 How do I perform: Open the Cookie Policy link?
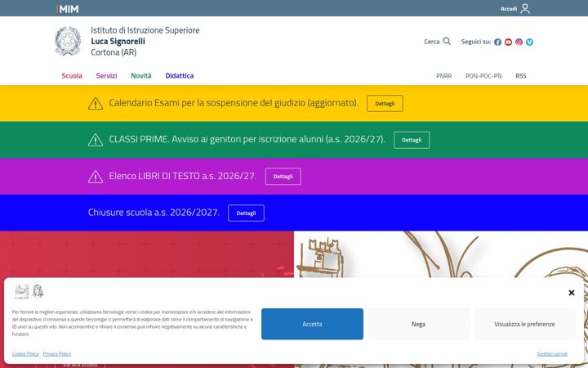[x=25, y=354]
